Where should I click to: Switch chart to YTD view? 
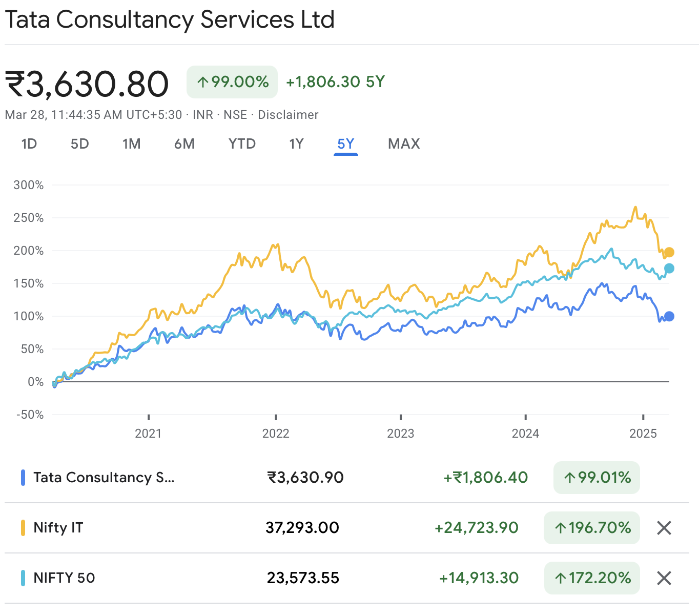[242, 144]
